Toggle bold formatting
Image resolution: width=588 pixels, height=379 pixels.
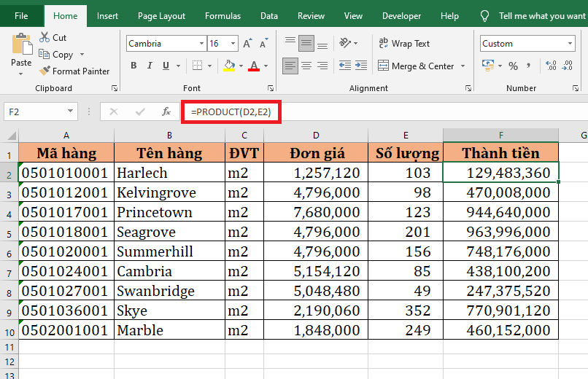pos(134,66)
